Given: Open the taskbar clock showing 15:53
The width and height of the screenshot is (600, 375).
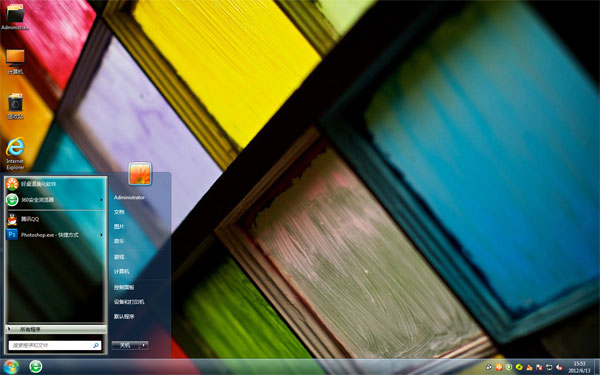Looking at the screenshot, I should [x=579, y=367].
